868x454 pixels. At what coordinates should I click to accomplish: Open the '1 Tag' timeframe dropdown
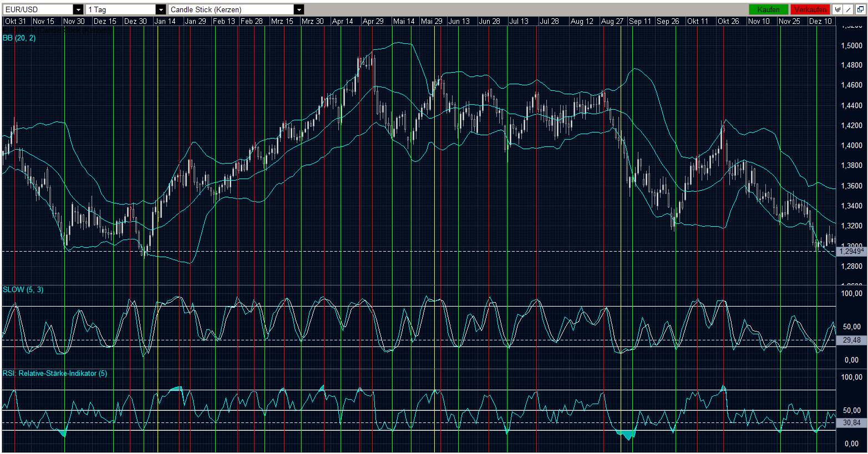coord(160,9)
